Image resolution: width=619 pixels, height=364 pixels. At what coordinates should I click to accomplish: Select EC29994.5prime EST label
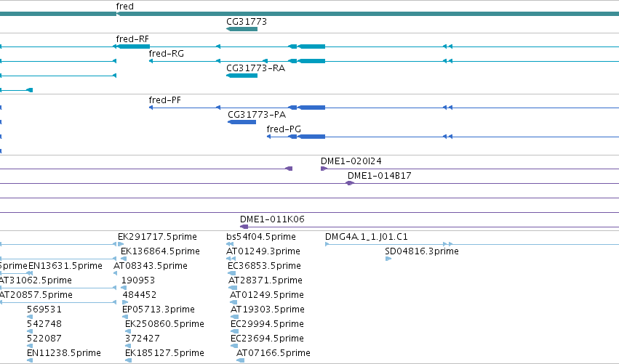[x=267, y=324]
